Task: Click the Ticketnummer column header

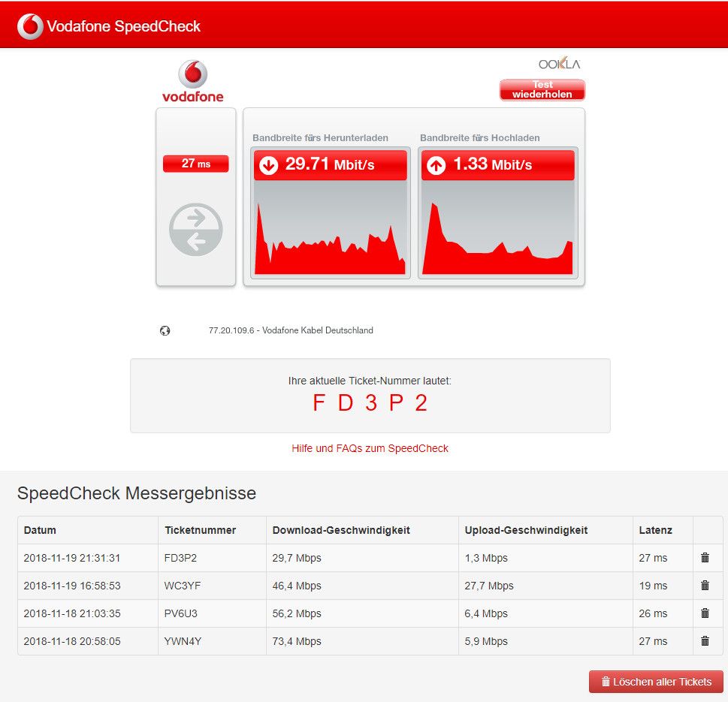Action: [200, 530]
